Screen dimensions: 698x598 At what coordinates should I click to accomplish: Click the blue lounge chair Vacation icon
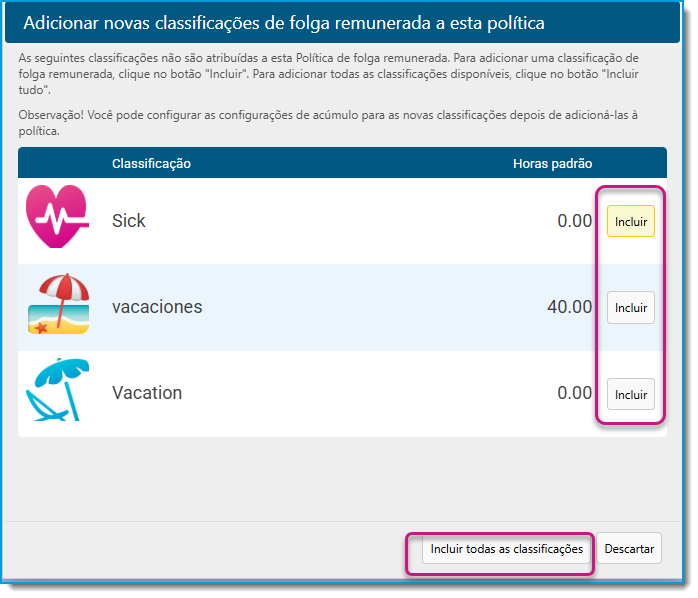(57, 391)
